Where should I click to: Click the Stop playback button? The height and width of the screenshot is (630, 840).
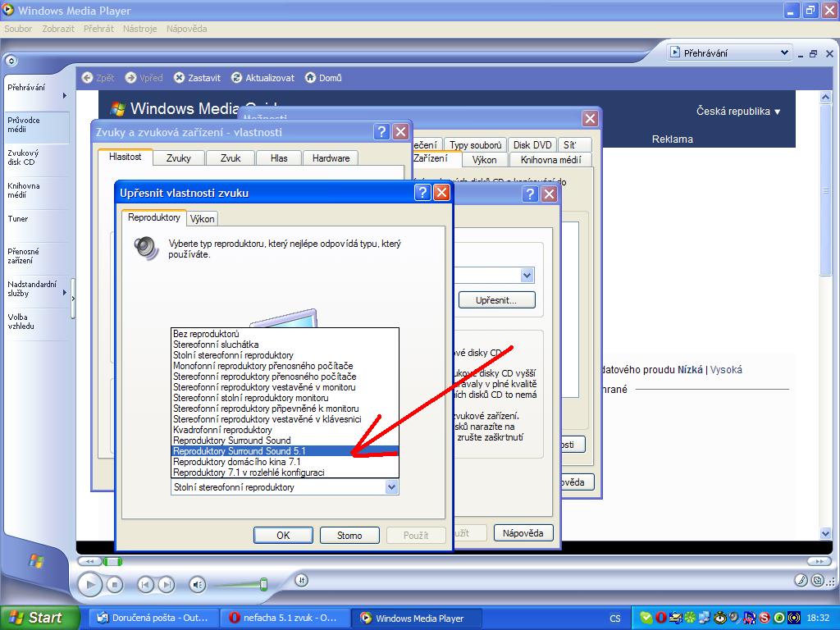click(115, 584)
